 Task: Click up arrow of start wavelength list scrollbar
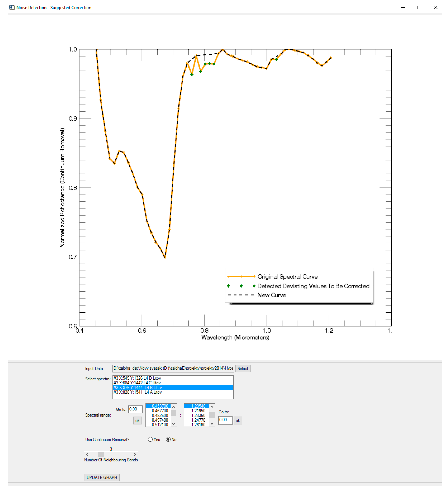coord(174,407)
